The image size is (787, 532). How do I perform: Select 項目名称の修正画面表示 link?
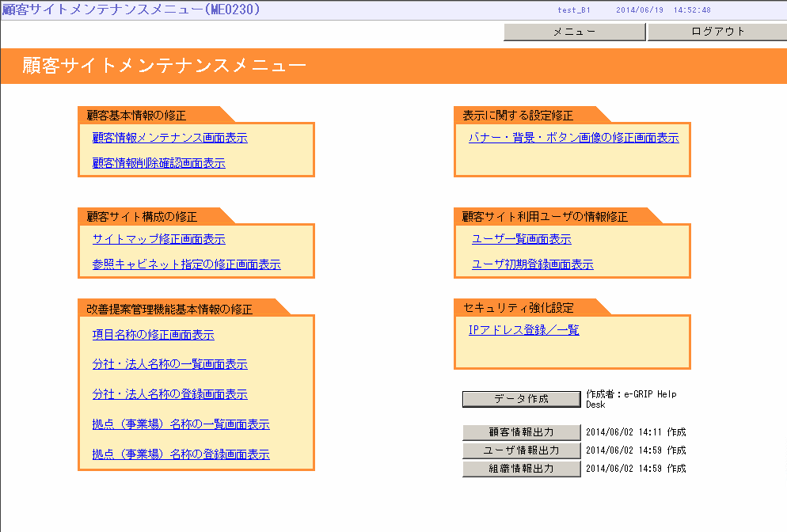click(153, 334)
